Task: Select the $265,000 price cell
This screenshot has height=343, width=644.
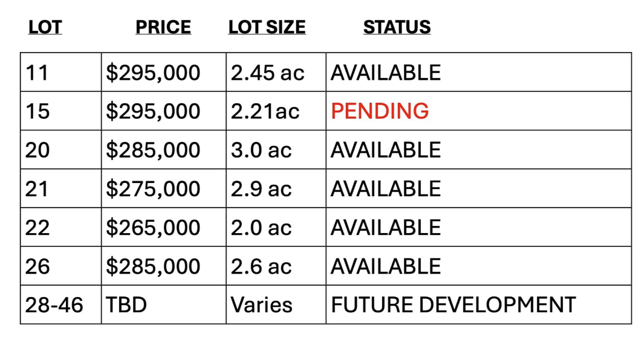Action: point(163,227)
